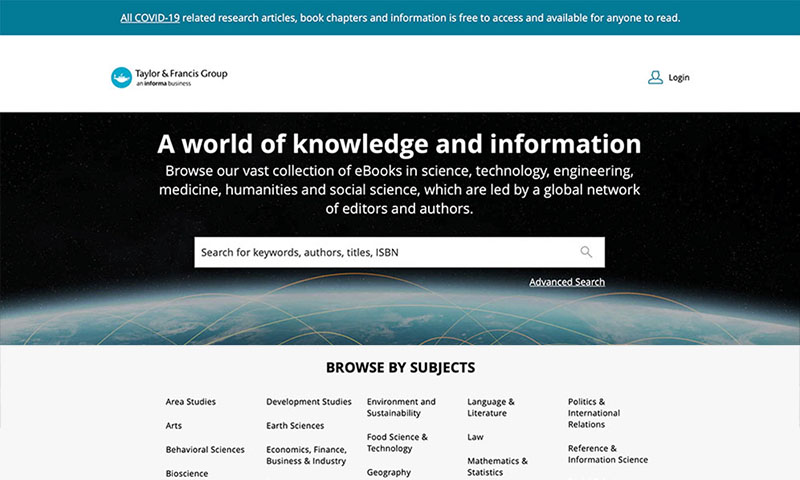View Politics & International Relations subject
Viewport: 800px width, 480px height.
(x=594, y=413)
